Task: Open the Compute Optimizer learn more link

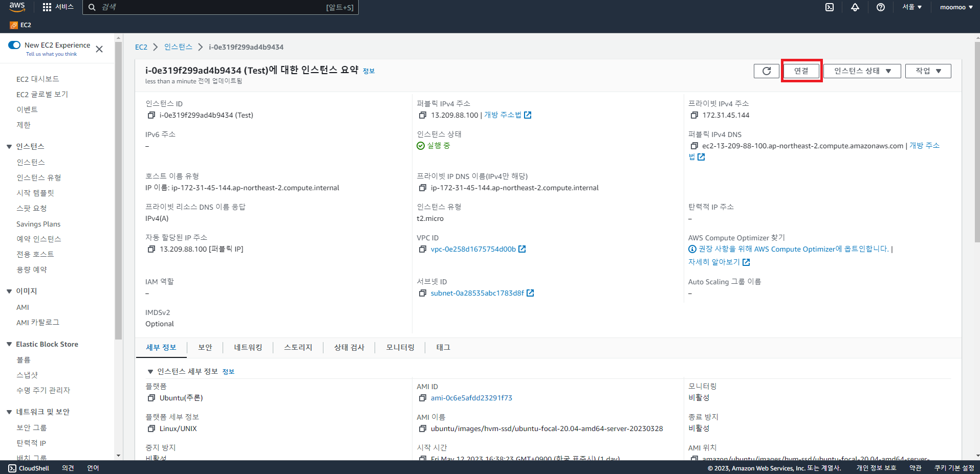Action: (719, 262)
